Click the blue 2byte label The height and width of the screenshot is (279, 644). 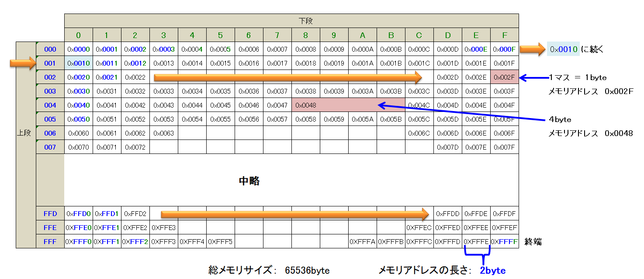[492, 271]
